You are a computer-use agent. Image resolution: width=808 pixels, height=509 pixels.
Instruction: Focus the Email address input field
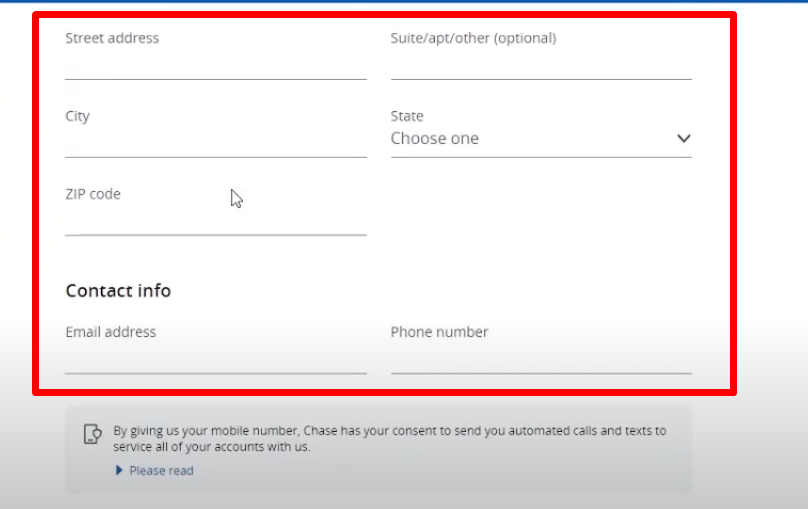[216, 359]
